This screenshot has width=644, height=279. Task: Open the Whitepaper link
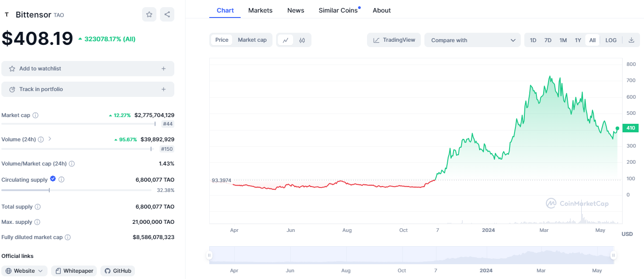click(x=74, y=271)
